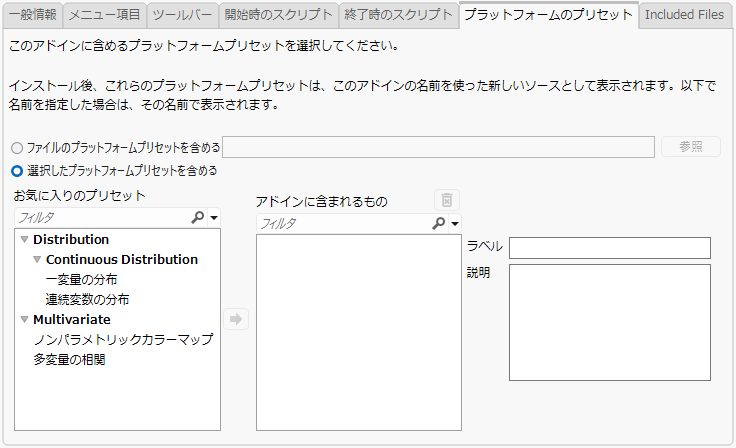The height and width of the screenshot is (448, 736).
Task: Select the 一変量の分布 preset
Action: click(x=81, y=280)
